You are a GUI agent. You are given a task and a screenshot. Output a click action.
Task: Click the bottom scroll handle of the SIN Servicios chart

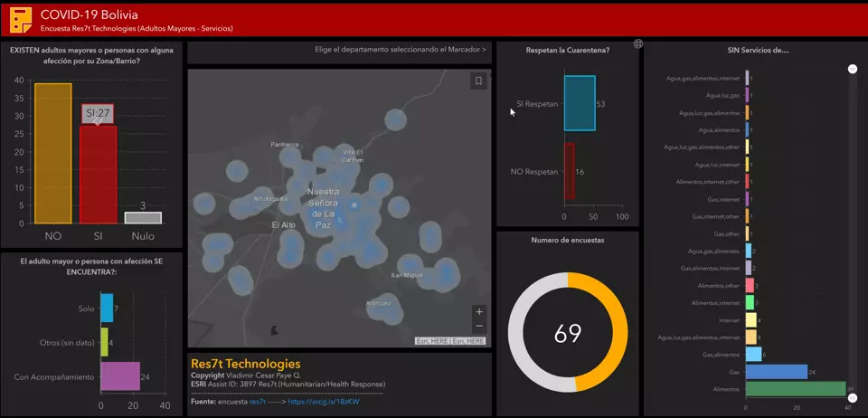pos(853,397)
